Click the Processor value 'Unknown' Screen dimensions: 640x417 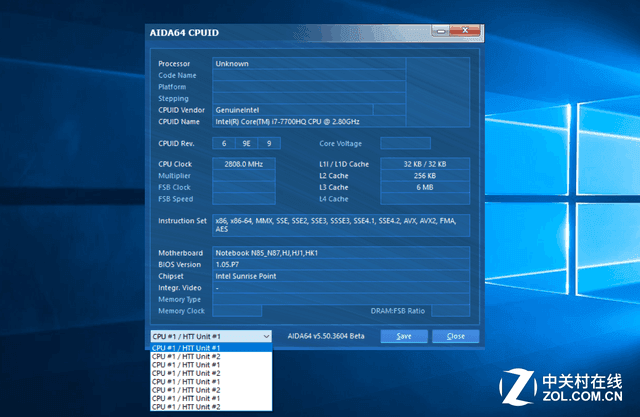(232, 64)
